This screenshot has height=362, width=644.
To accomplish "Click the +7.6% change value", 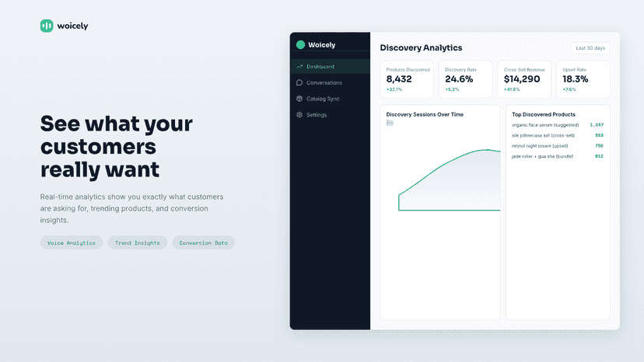I will (x=569, y=89).
